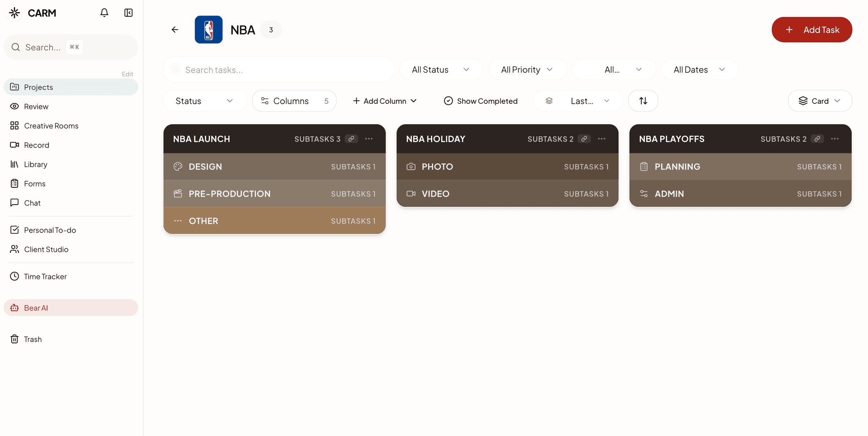Open Personal To-do in the sidebar
The height and width of the screenshot is (436, 868).
71,230
